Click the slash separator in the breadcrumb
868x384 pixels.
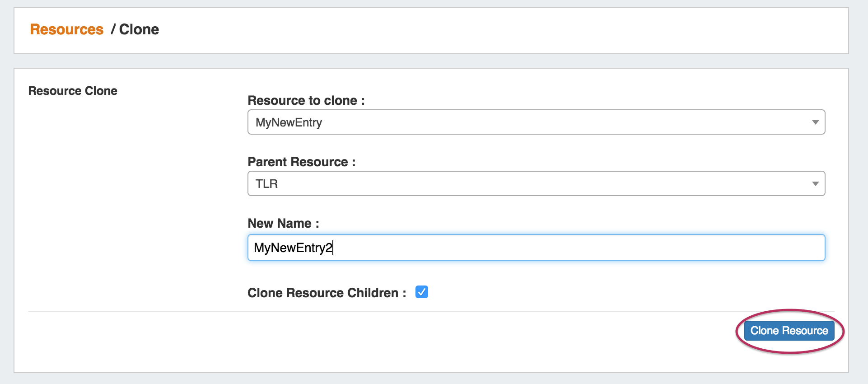point(113,29)
